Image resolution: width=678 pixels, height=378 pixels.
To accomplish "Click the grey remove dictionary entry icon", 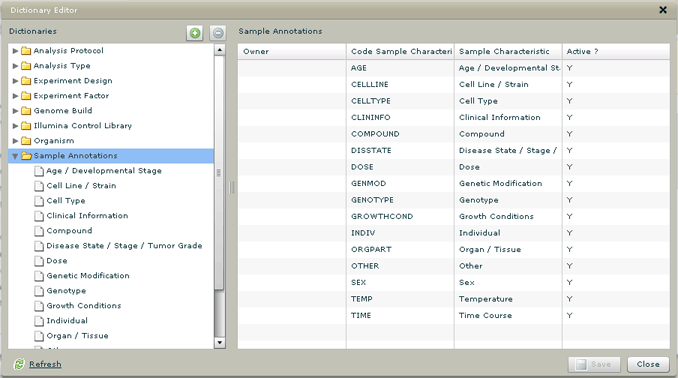I will click(x=218, y=33).
